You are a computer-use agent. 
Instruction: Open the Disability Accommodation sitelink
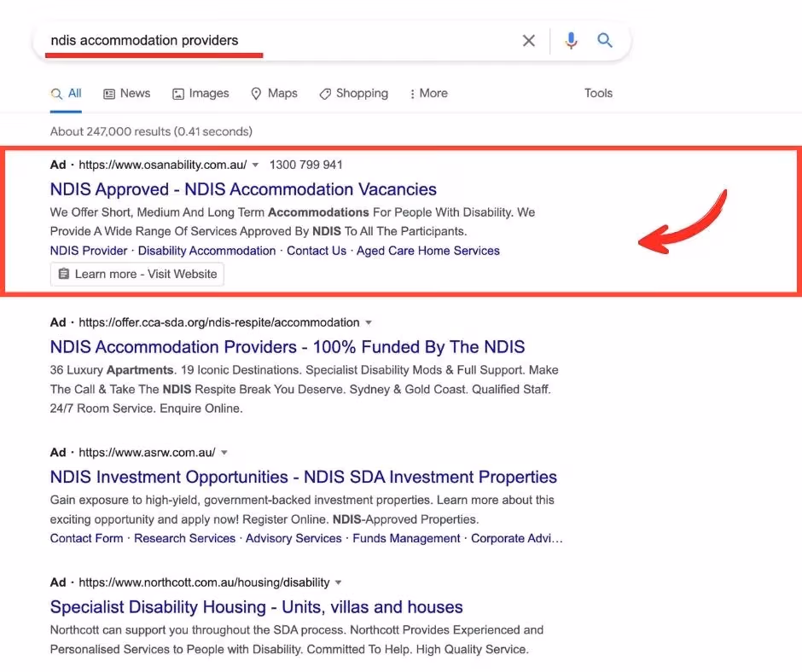206,251
